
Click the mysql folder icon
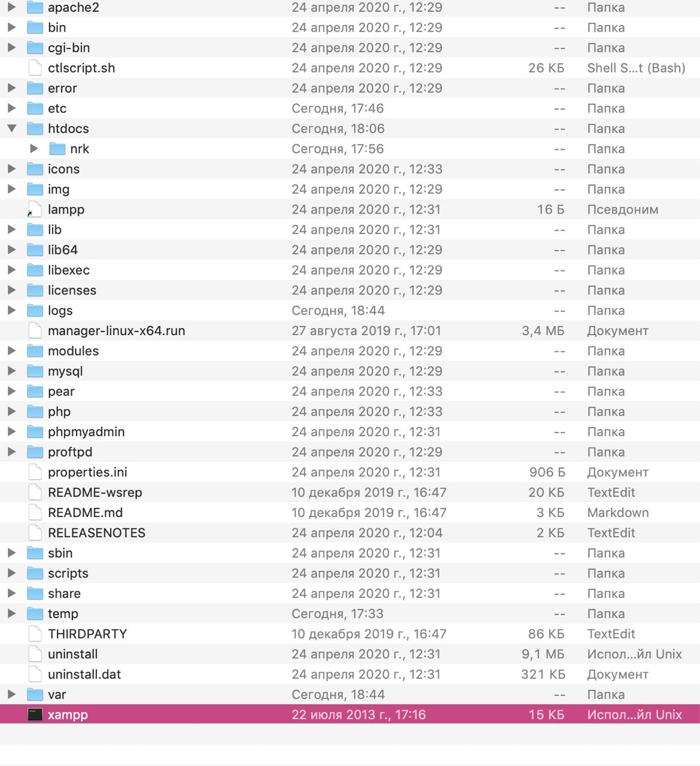tap(35, 371)
